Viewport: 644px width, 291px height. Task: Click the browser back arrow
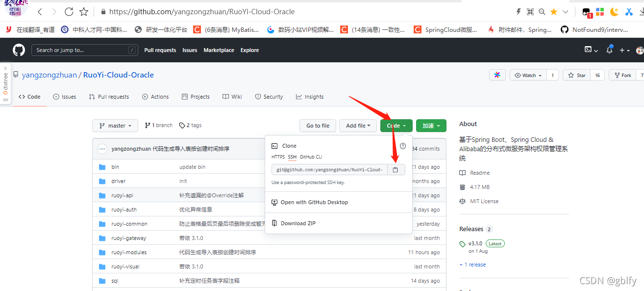coord(40,11)
